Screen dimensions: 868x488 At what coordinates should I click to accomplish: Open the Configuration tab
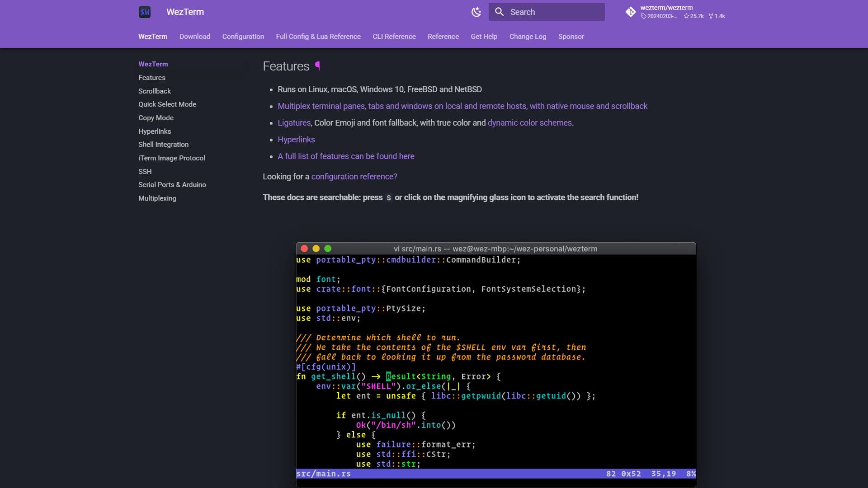click(243, 37)
